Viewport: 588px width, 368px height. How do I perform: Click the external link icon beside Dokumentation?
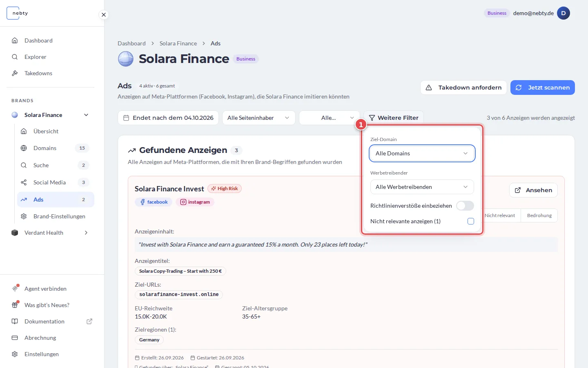point(89,321)
